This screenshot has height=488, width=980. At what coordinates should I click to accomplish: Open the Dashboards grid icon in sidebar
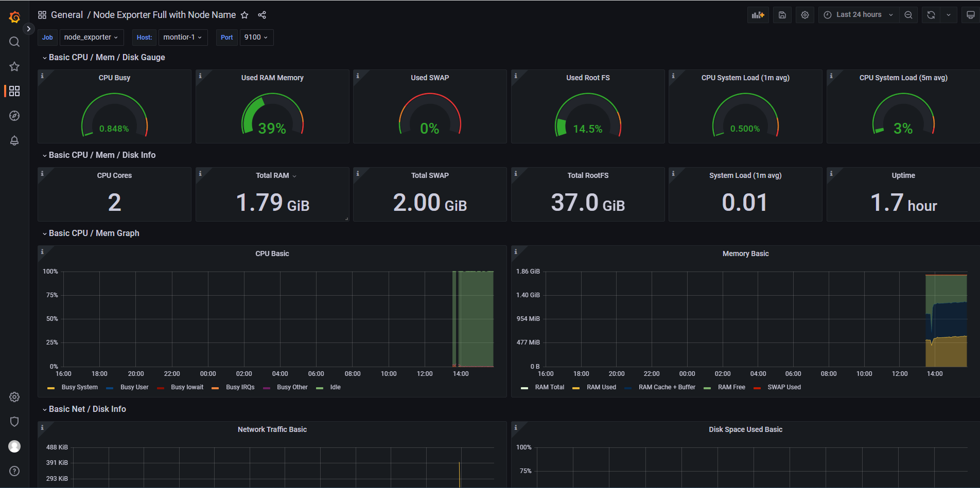click(14, 91)
